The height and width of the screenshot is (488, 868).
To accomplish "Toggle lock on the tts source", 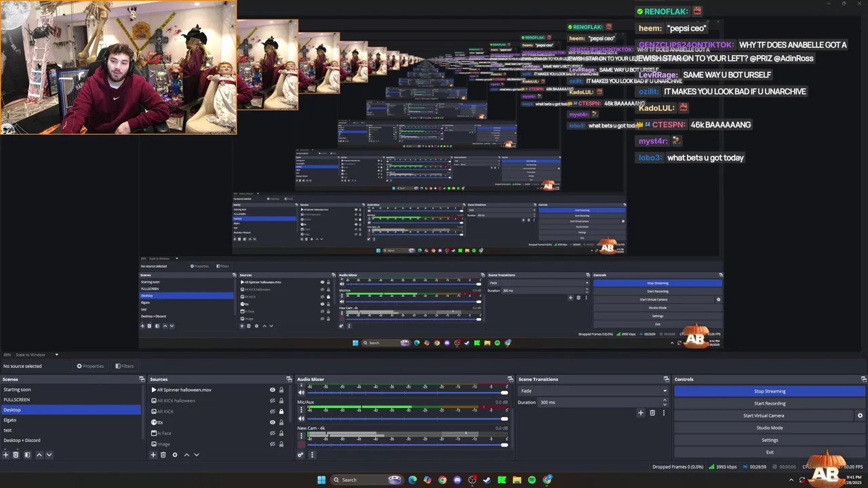I will (281, 422).
